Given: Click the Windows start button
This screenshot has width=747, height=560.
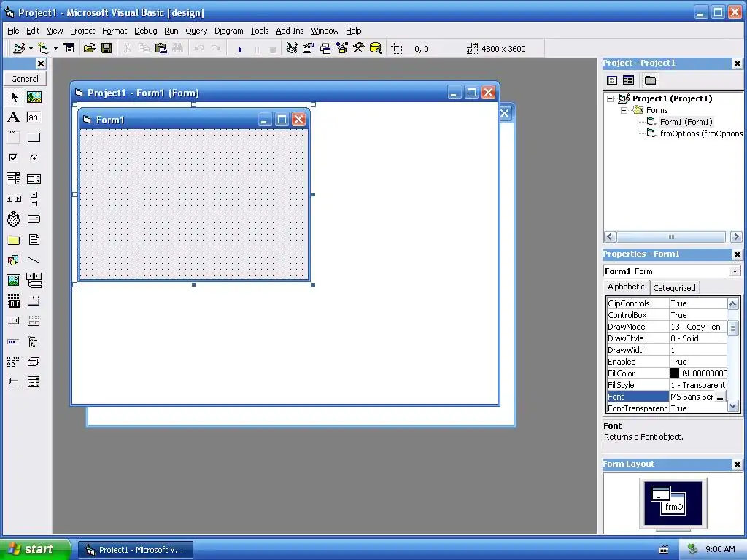Looking at the screenshot, I should [x=35, y=550].
